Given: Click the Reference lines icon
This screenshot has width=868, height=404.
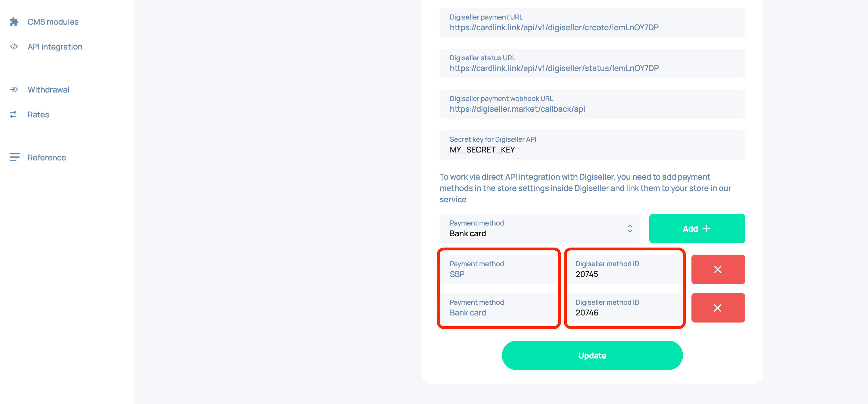Looking at the screenshot, I should 14,157.
